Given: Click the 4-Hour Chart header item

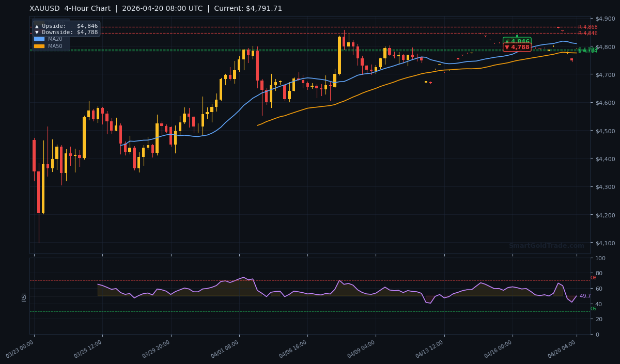Looking at the screenshot, I should (86, 8).
